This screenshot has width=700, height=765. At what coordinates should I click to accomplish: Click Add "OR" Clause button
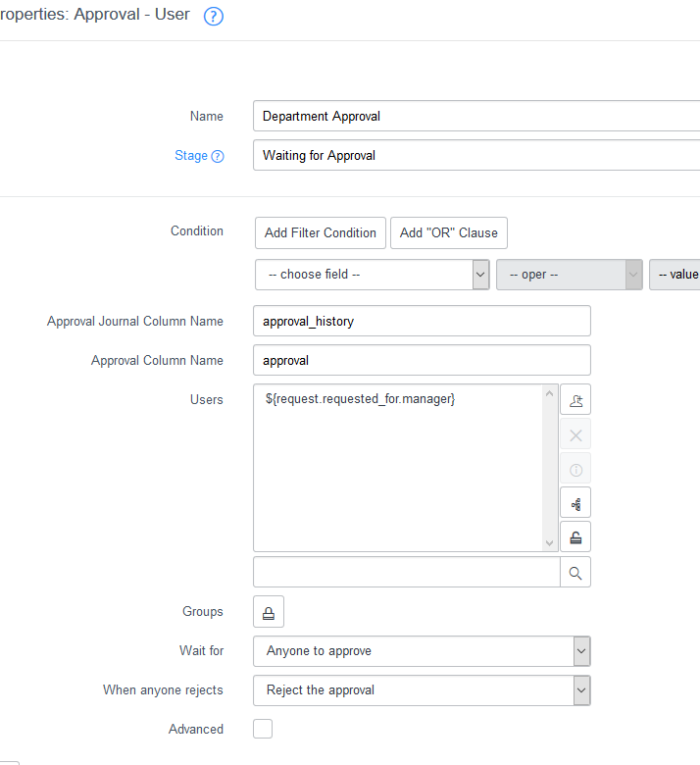coord(449,233)
